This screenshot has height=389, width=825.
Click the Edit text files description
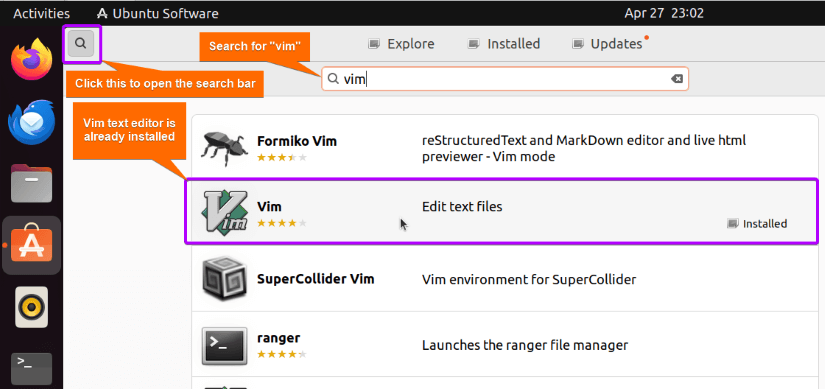(462, 207)
